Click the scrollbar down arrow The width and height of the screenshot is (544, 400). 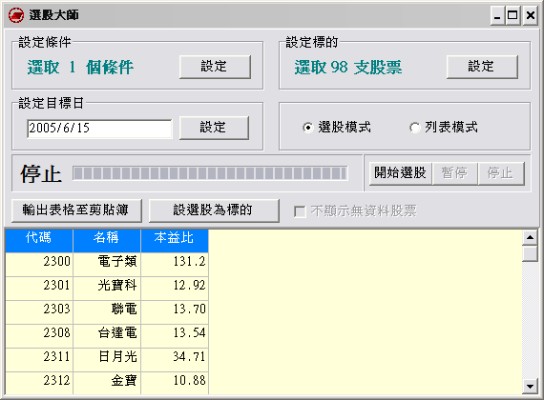coord(530,386)
